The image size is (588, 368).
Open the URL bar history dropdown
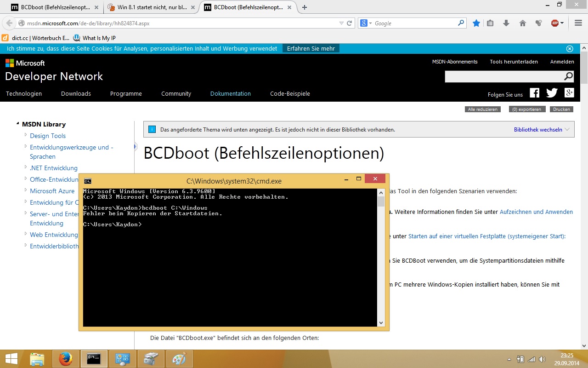click(341, 23)
